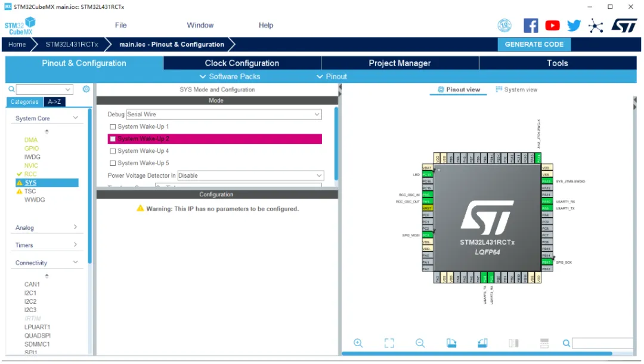The height and width of the screenshot is (364, 644).
Task: Enable System Wake-Up 5 checkbox
Action: tap(113, 163)
